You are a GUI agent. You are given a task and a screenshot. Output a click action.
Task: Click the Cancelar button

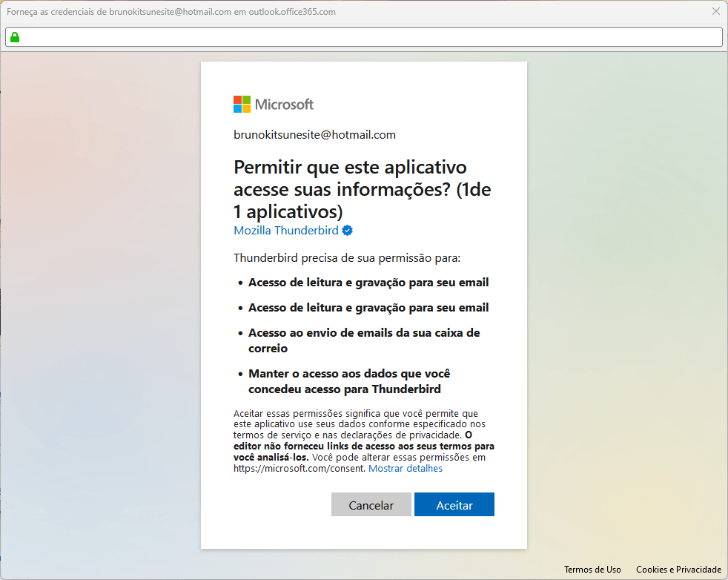coord(371,504)
